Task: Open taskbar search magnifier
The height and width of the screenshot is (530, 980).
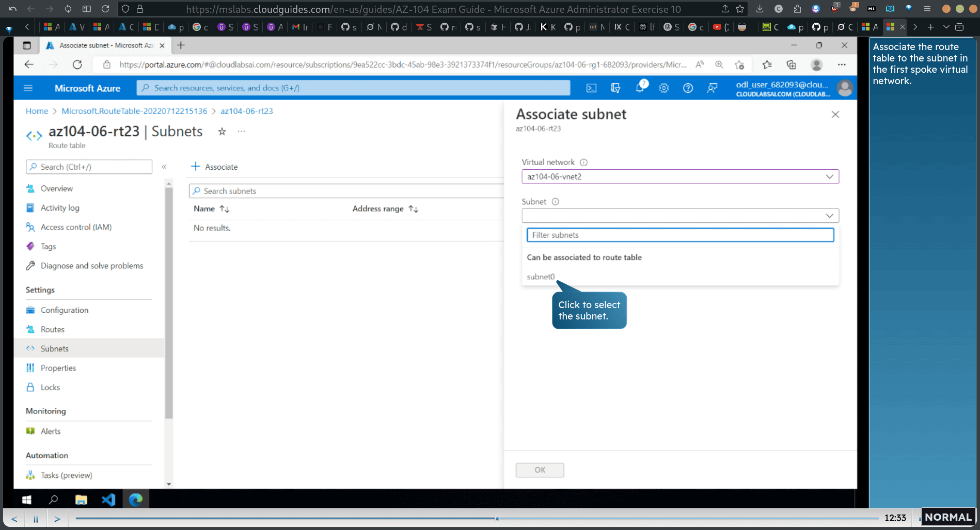Action: point(53,500)
